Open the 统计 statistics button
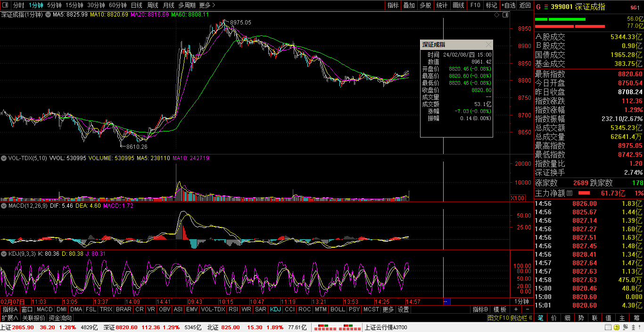 tap(442, 5)
